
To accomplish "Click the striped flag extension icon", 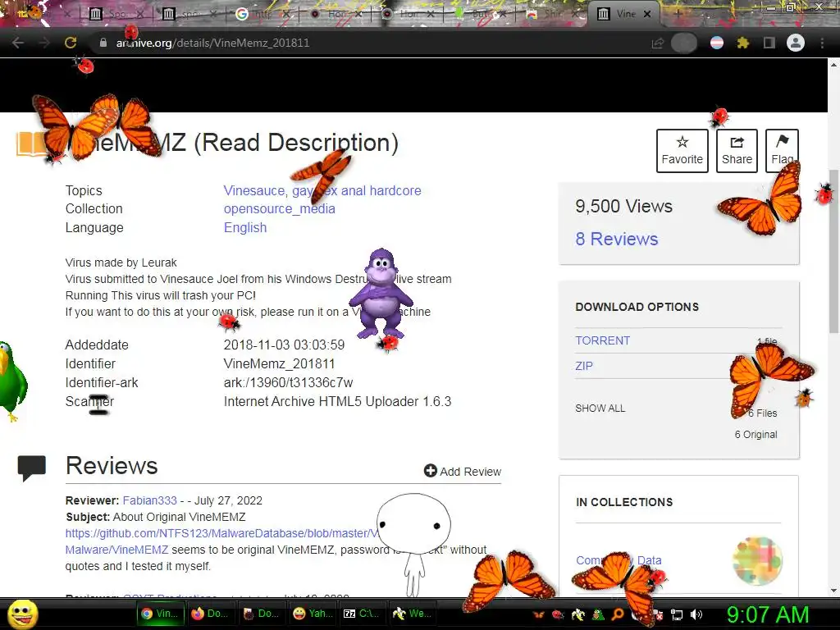I will [717, 43].
